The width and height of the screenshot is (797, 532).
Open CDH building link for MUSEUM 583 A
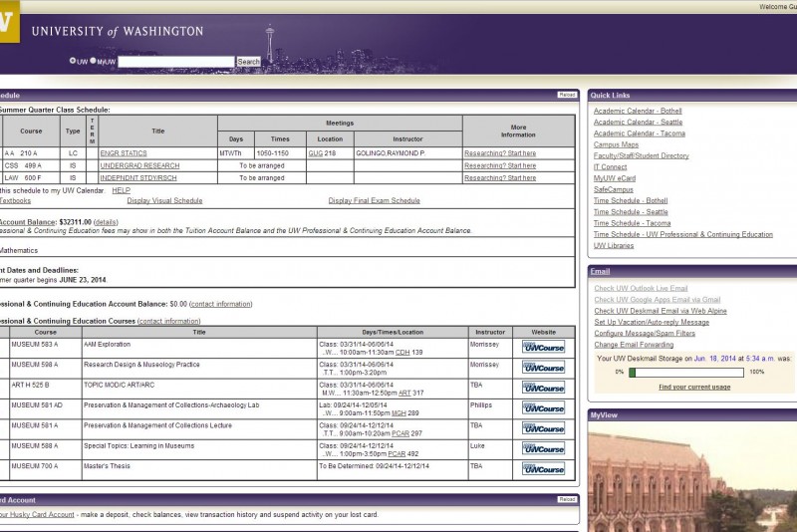tap(402, 352)
